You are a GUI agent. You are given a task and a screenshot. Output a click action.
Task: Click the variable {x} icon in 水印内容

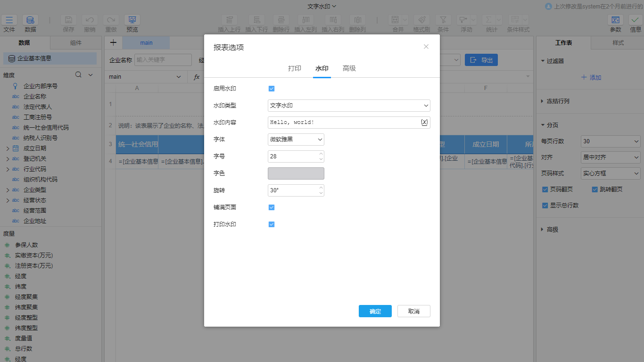pos(424,123)
